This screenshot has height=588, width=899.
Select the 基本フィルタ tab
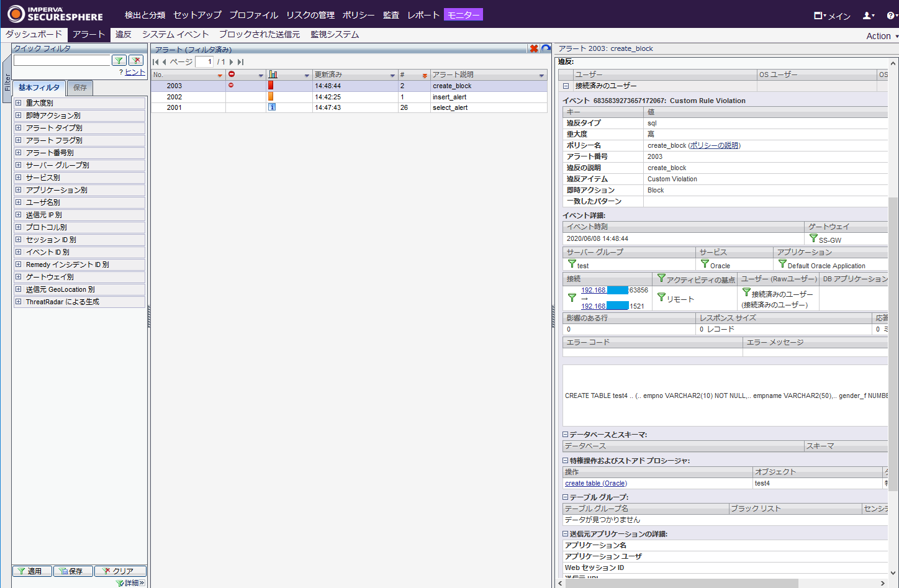coord(39,88)
